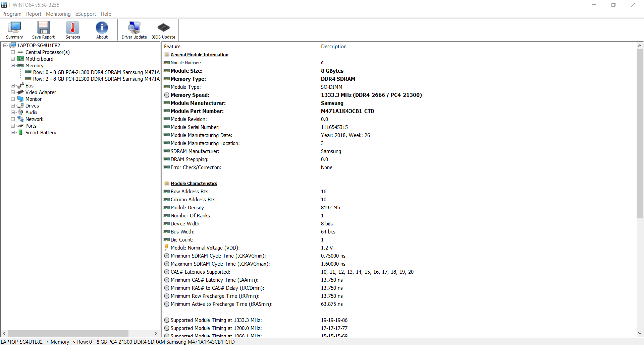Click the Bus icon in the tree
Viewport: 644px width, 345px height.
[20, 85]
